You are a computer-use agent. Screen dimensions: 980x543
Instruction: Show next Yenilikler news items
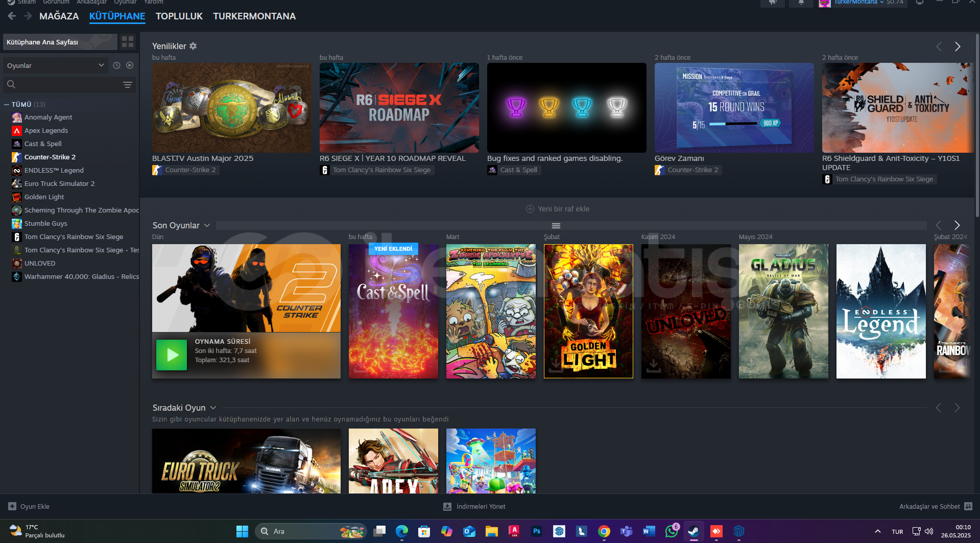pyautogui.click(x=958, y=46)
